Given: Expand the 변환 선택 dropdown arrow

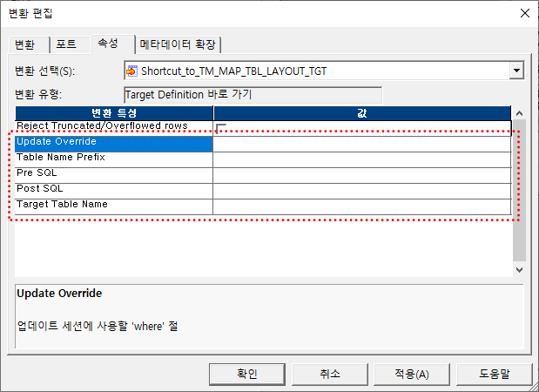Looking at the screenshot, I should point(516,71).
